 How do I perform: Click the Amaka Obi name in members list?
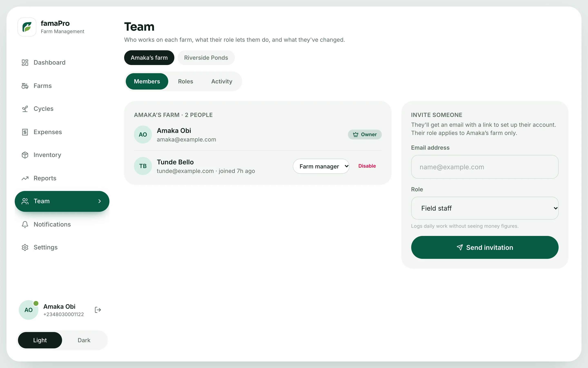pyautogui.click(x=174, y=131)
